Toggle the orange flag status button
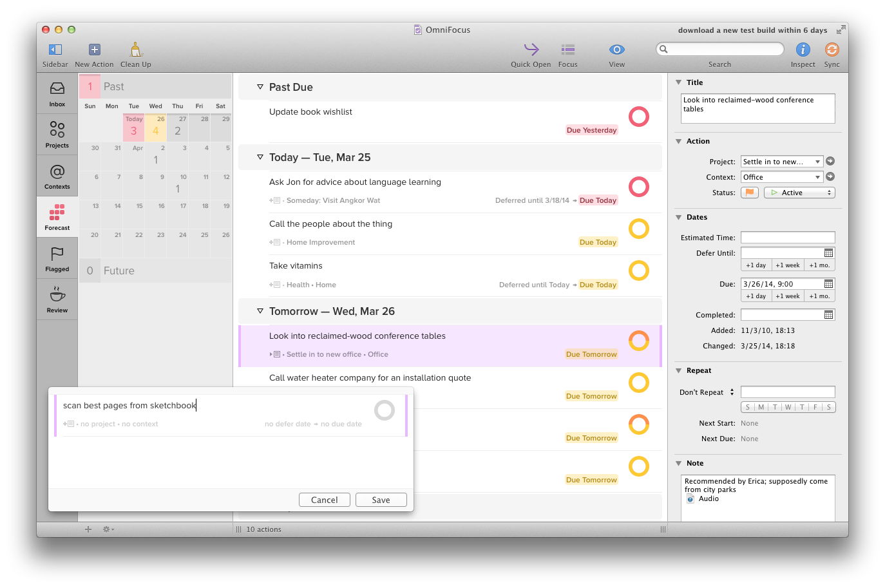 [750, 193]
